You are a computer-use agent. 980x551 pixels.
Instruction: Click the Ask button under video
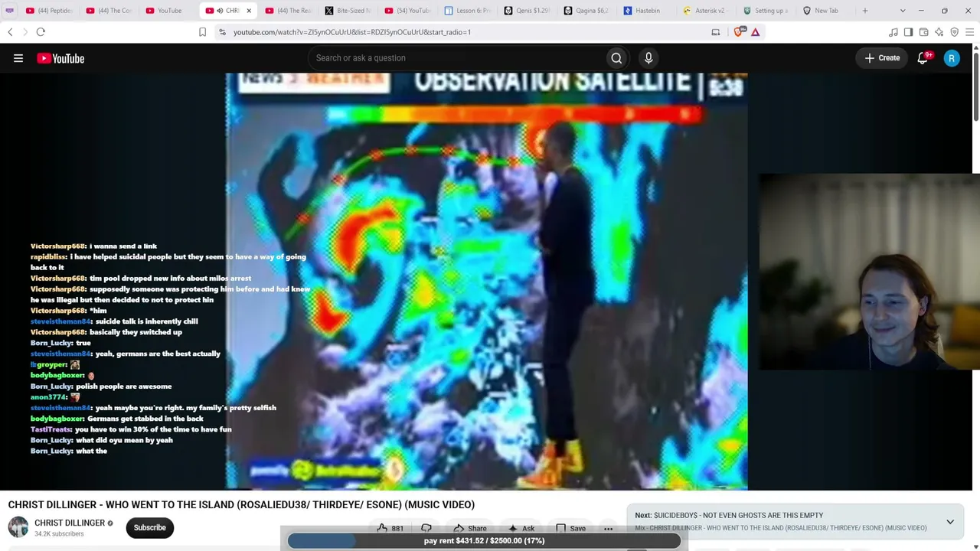click(x=521, y=528)
